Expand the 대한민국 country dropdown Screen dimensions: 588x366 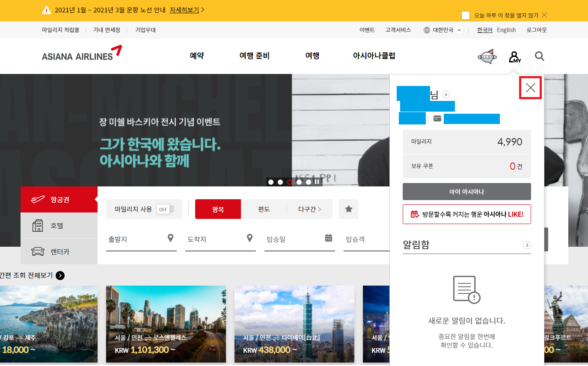click(x=443, y=30)
